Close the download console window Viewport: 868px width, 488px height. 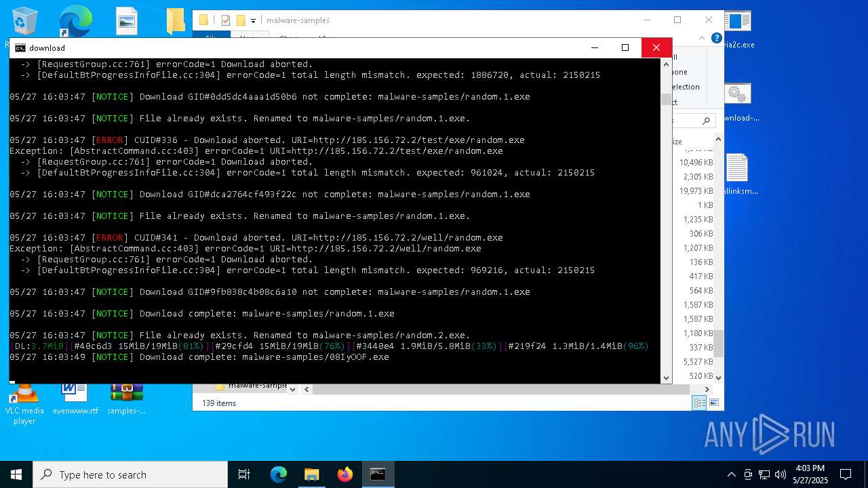pyautogui.click(x=656, y=47)
